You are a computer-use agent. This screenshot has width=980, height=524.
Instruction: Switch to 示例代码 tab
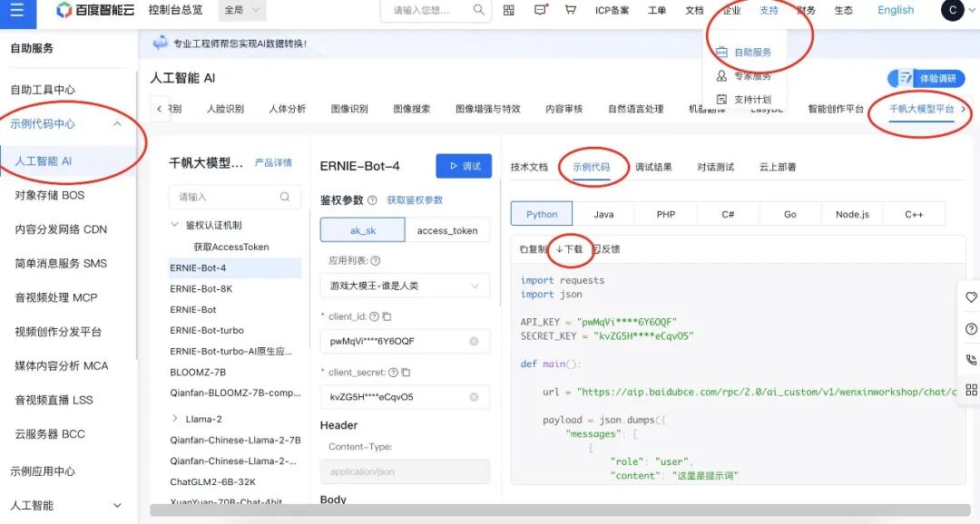click(x=592, y=167)
